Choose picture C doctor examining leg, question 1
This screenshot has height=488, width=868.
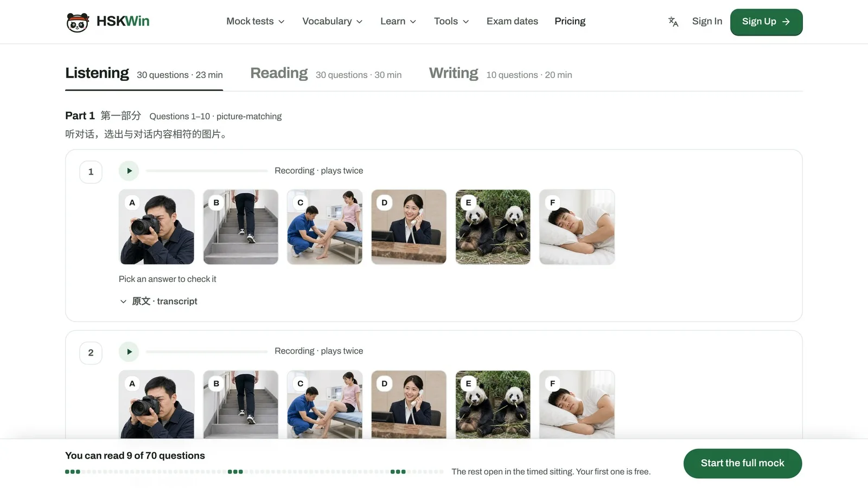click(325, 227)
